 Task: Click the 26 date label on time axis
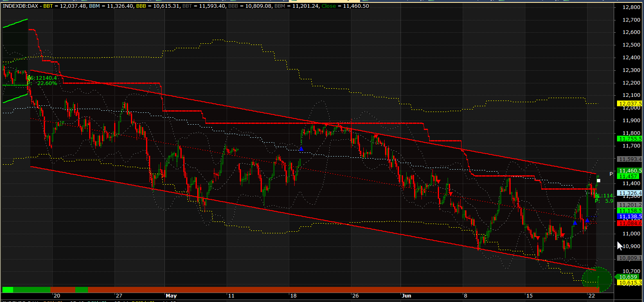355,295
